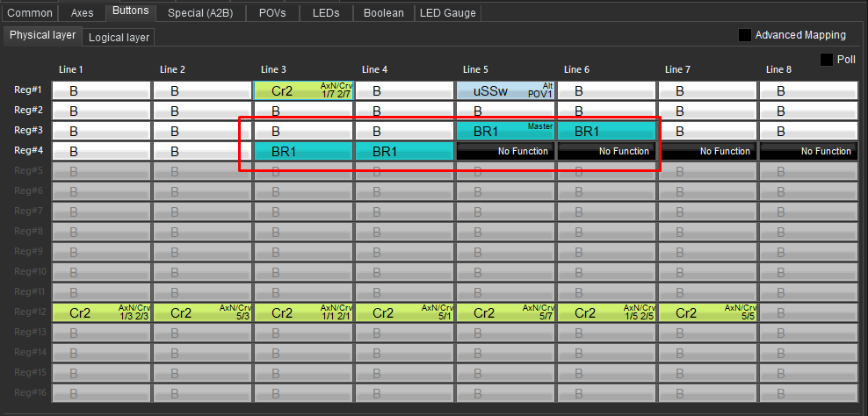Select Cr2 5/1 cell in Reg#12
The width and height of the screenshot is (868, 416).
pos(405,312)
